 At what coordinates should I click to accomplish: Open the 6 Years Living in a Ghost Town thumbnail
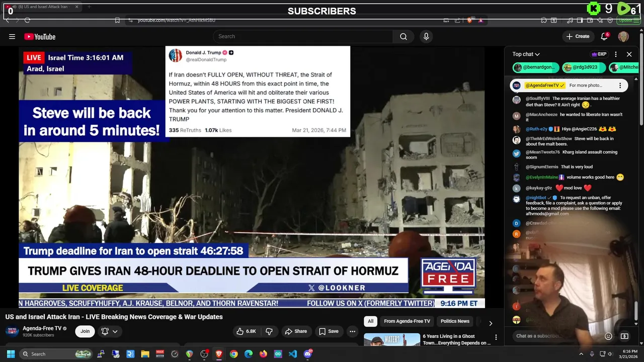click(x=392, y=339)
